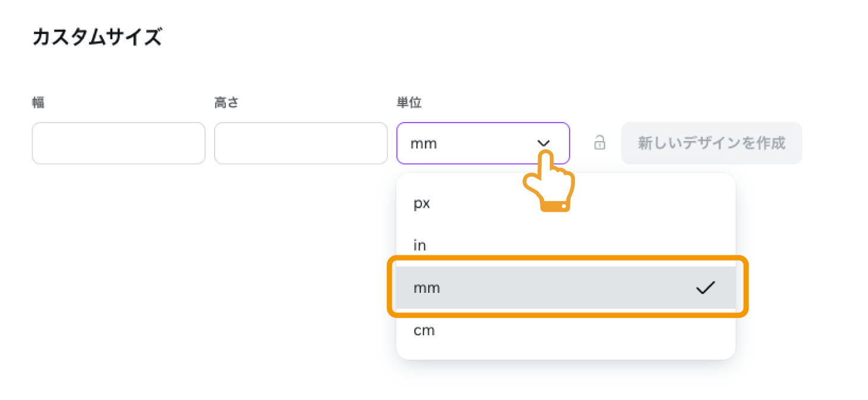Screen dimensions: 868x400
Task: Click the chevron arrow in the unit box
Action: point(543,143)
